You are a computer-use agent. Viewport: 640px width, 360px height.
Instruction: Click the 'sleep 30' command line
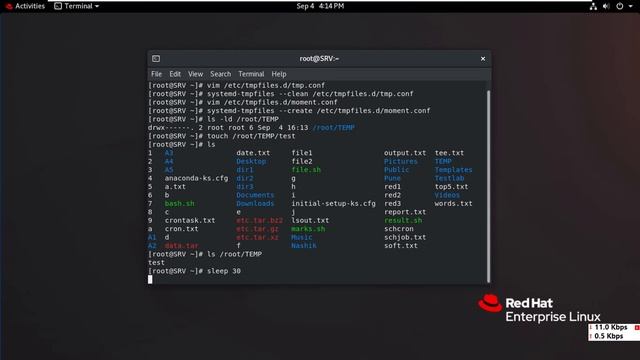pyautogui.click(x=194, y=271)
